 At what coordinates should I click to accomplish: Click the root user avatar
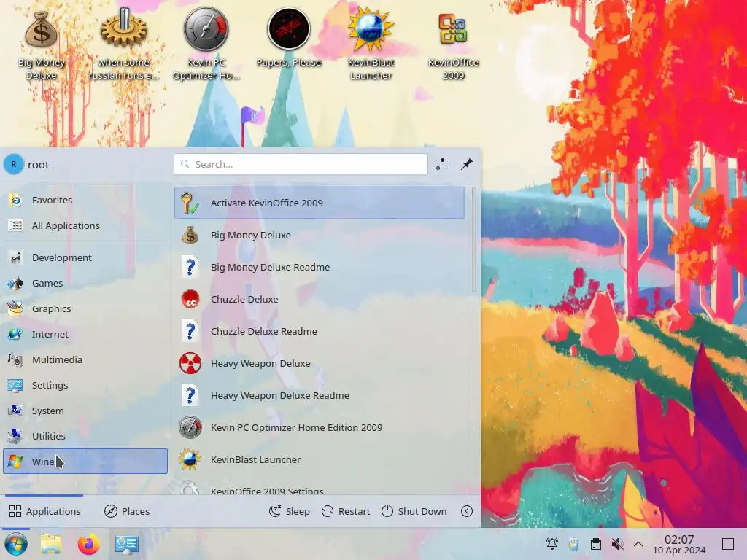tap(13, 164)
